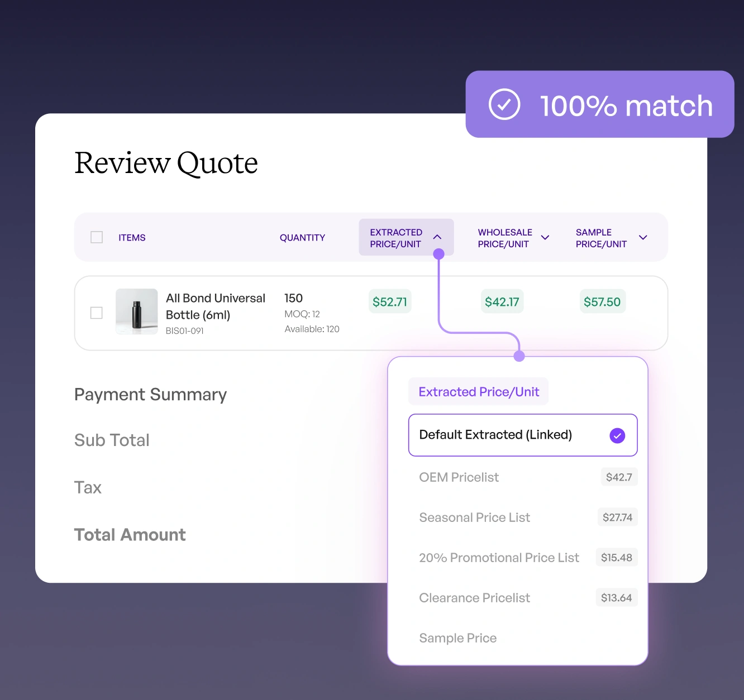Click the checkmark circle icon in match badge
744x700 pixels.
coord(504,104)
